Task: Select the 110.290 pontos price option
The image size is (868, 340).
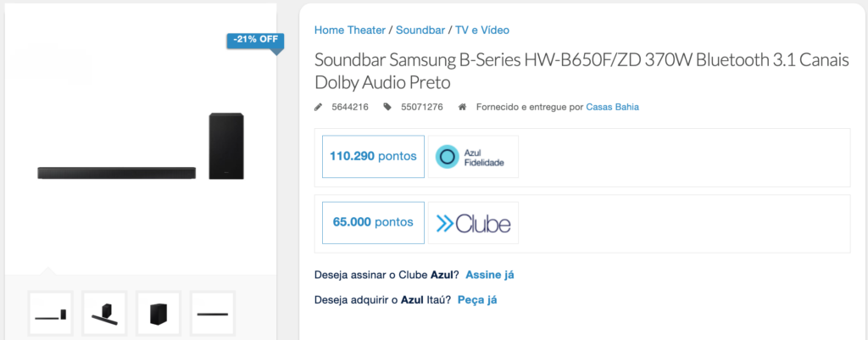Action: [x=373, y=157]
